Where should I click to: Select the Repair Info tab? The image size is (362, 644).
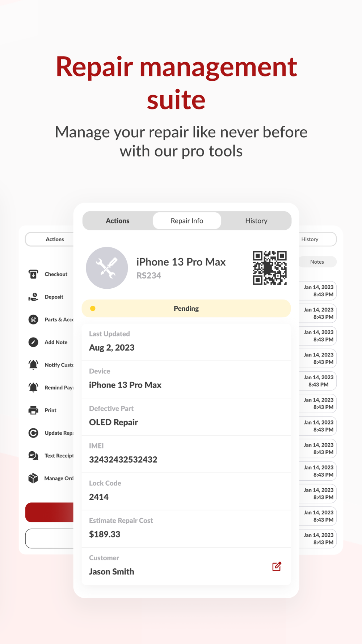point(187,221)
